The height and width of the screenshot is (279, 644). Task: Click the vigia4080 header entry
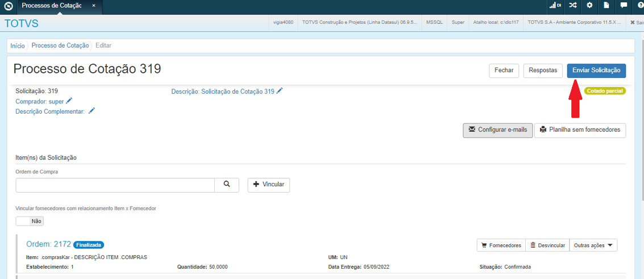pyautogui.click(x=283, y=23)
